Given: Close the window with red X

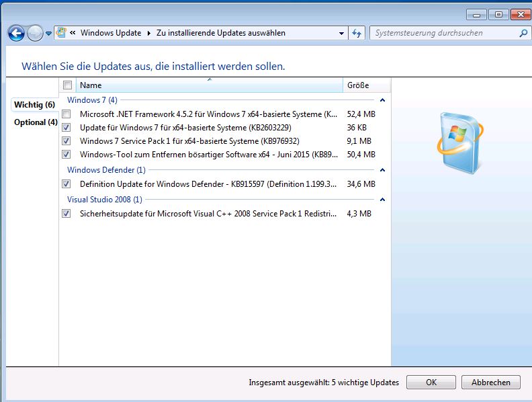Looking at the screenshot, I should 520,15.
